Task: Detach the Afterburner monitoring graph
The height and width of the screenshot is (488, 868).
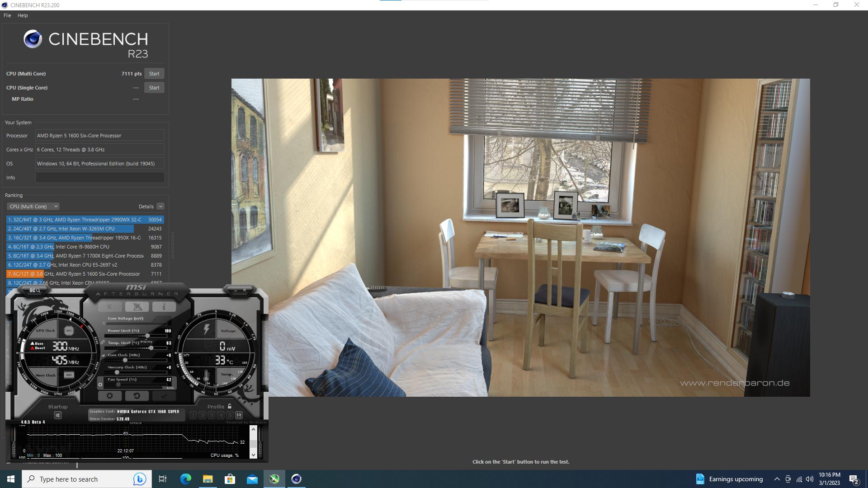Action: (x=136, y=423)
